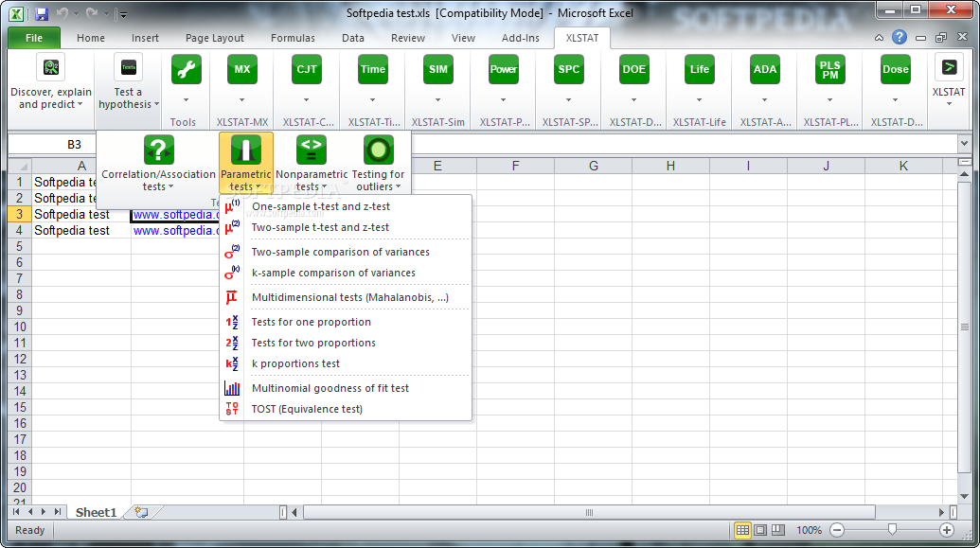Switch to Page Layout view in status bar
980x548 pixels.
(760, 530)
